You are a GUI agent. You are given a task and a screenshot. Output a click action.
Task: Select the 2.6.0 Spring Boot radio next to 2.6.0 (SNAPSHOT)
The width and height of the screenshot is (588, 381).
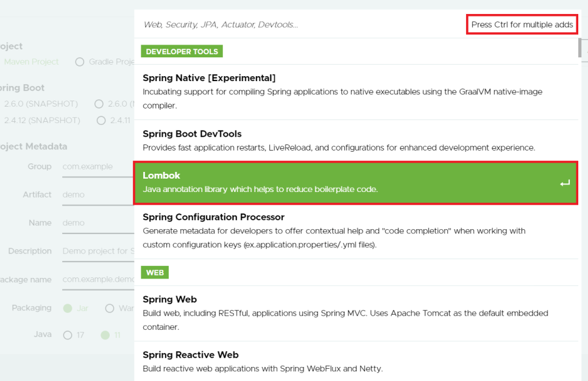(99, 104)
